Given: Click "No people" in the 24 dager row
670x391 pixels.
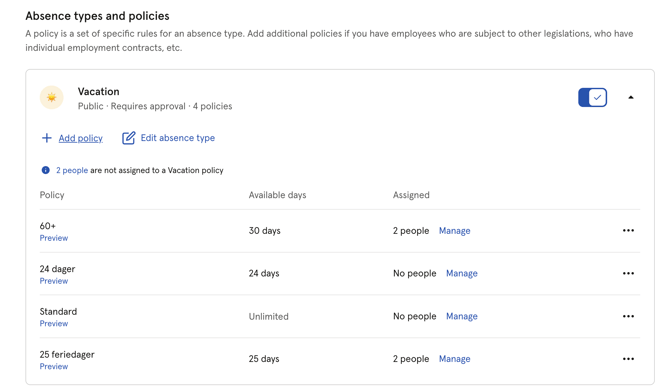Looking at the screenshot, I should pyautogui.click(x=414, y=273).
